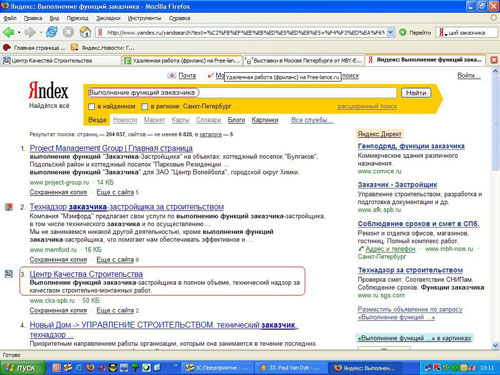Open Project Management Group result link
500x375 pixels.
tap(111, 148)
